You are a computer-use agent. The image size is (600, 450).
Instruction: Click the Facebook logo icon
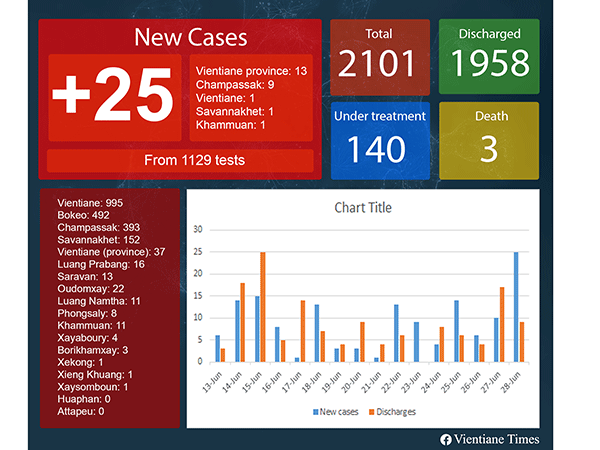445,439
